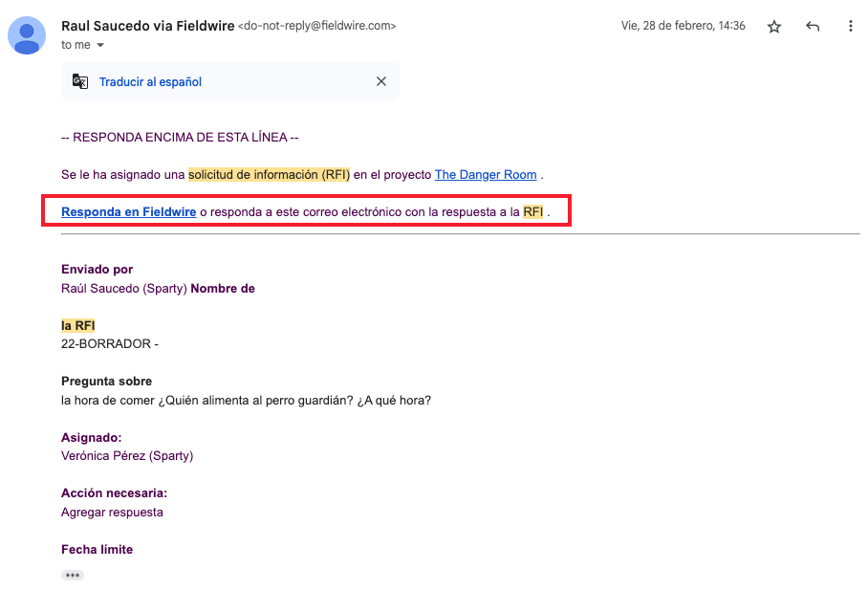This screenshot has height=612, width=868.
Task: Open "The Danger Room" project link
Action: pyautogui.click(x=486, y=175)
